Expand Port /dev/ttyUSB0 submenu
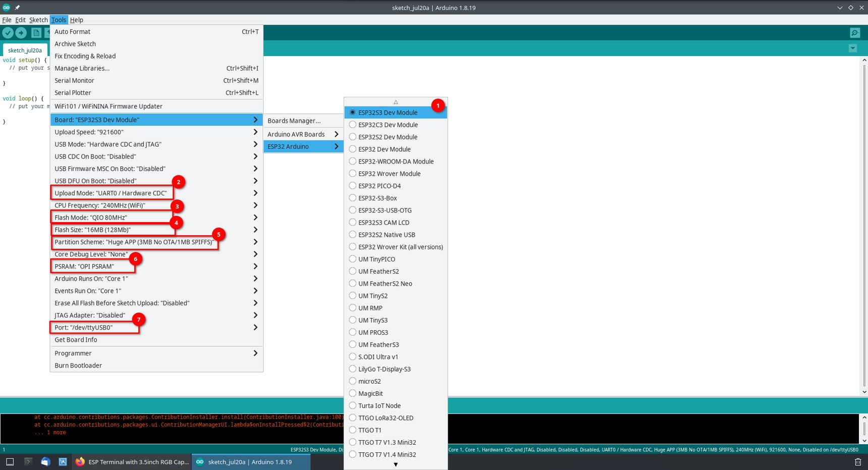The height and width of the screenshot is (470, 868). click(156, 328)
